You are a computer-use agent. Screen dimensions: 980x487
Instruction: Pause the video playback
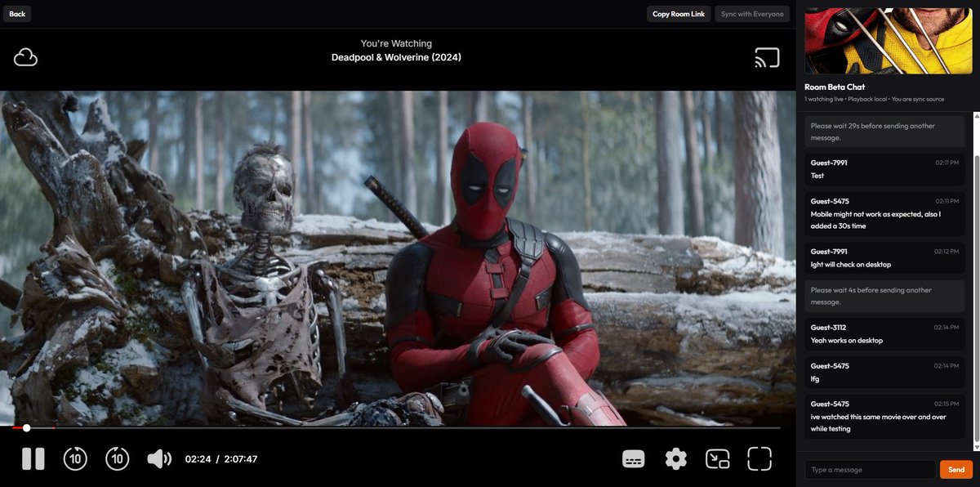coord(33,458)
